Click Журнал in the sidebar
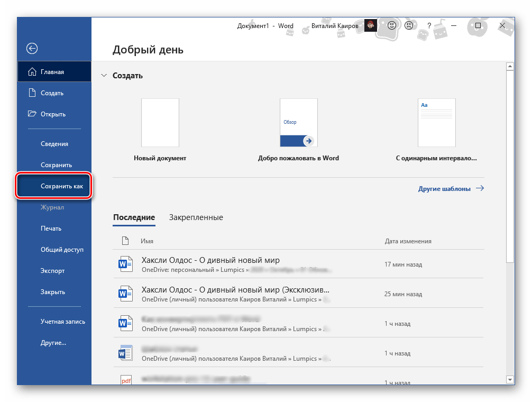The width and height of the screenshot is (532, 402). [x=54, y=207]
